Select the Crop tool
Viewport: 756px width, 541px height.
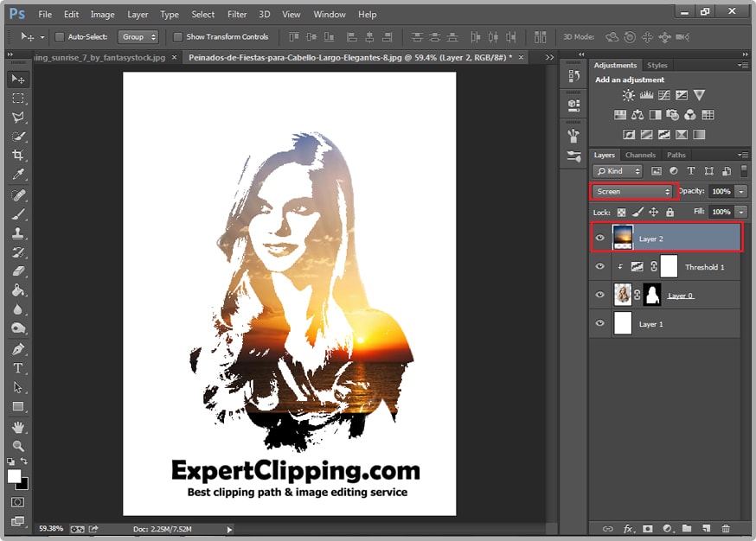tap(17, 156)
